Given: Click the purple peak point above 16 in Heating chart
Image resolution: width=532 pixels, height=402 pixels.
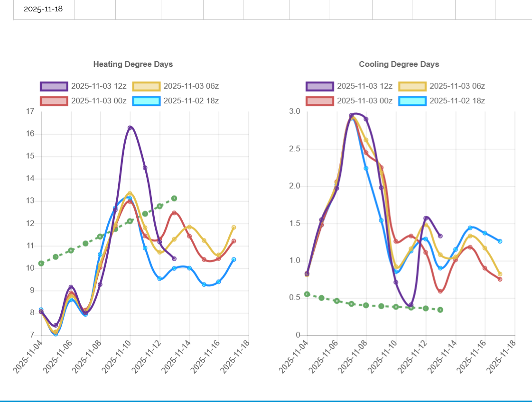Looking at the screenshot, I should (130, 128).
